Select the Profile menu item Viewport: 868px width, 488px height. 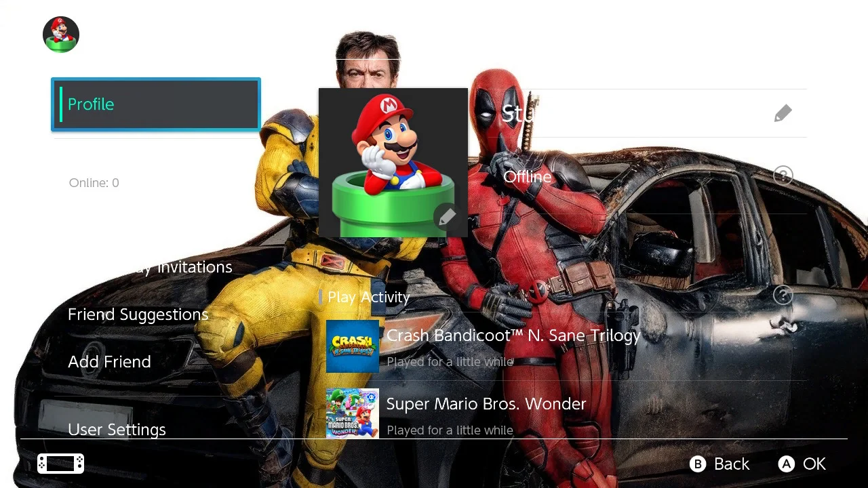tap(156, 104)
